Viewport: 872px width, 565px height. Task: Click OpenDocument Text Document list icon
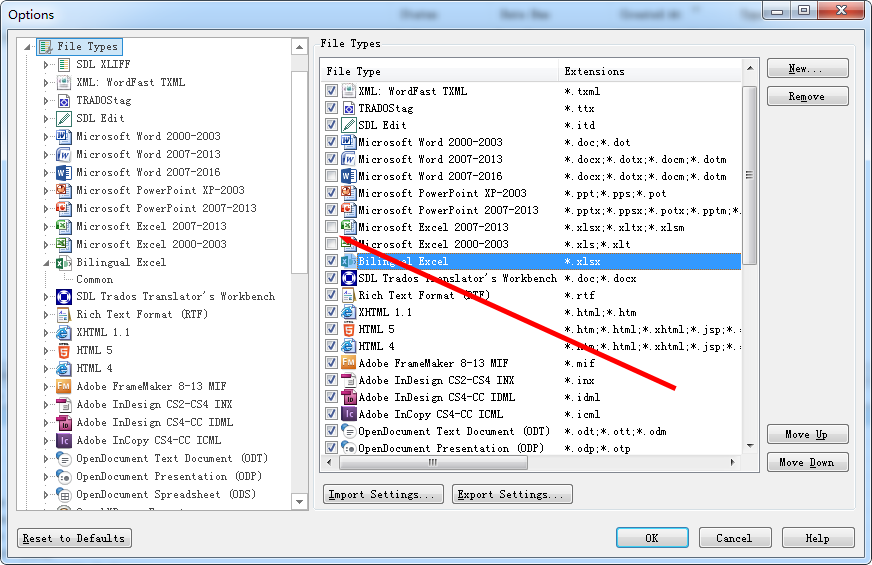click(349, 431)
